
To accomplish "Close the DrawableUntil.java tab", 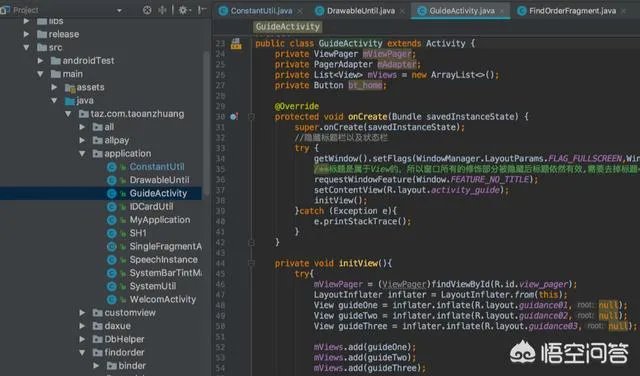I will 402,11.
